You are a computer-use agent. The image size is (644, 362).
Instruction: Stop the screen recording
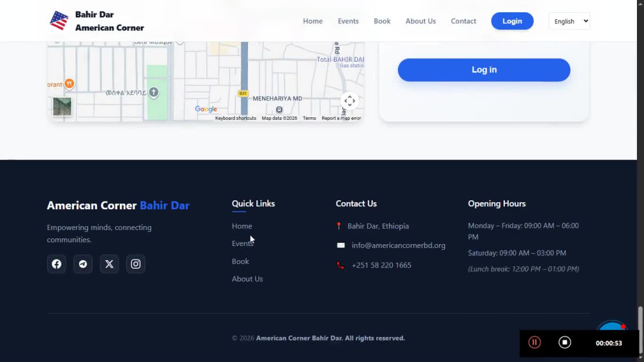pos(565,342)
